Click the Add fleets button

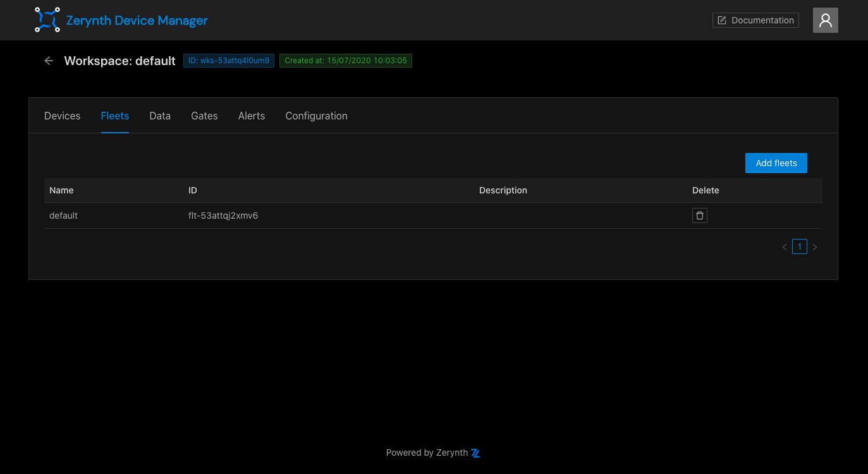pyautogui.click(x=776, y=163)
